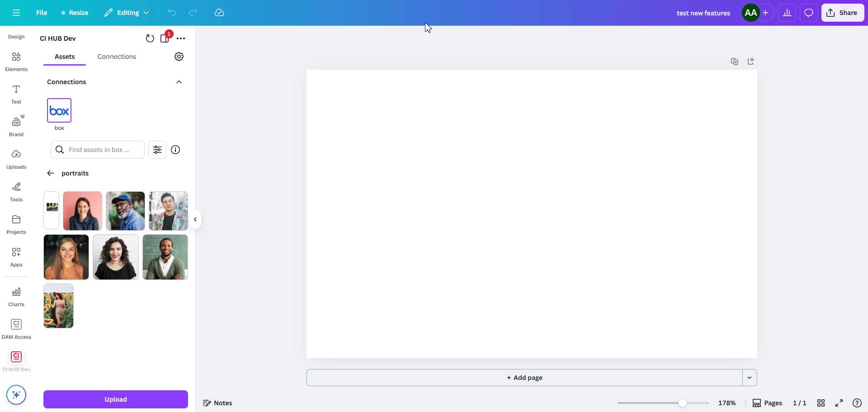Open asset filter options

click(x=157, y=150)
